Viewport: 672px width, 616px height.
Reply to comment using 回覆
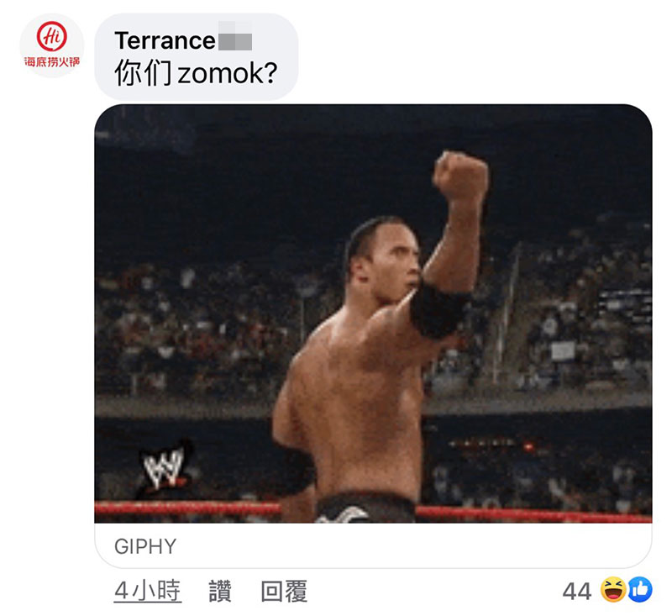[x=284, y=591]
